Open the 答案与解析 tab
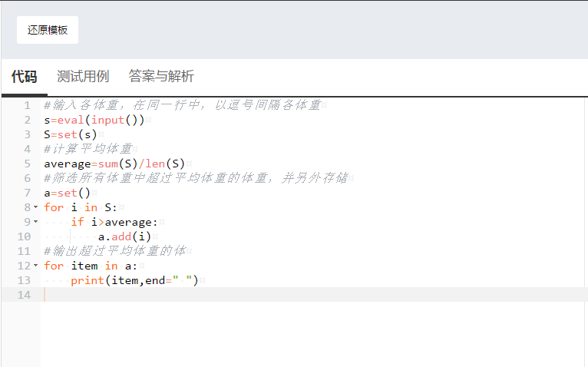588x367 pixels. click(x=161, y=77)
